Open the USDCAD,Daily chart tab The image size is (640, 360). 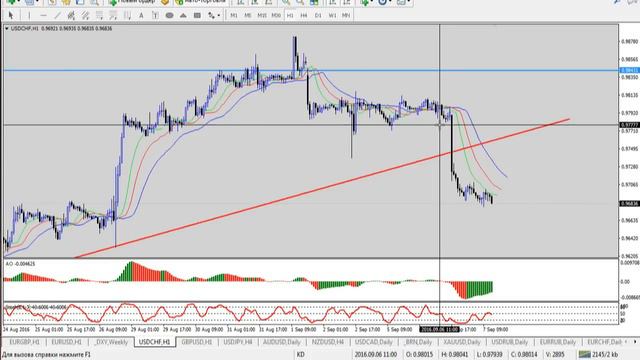coord(373,342)
